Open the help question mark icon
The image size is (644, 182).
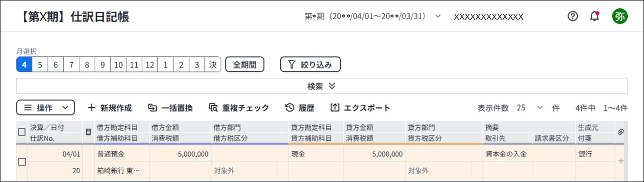[572, 16]
